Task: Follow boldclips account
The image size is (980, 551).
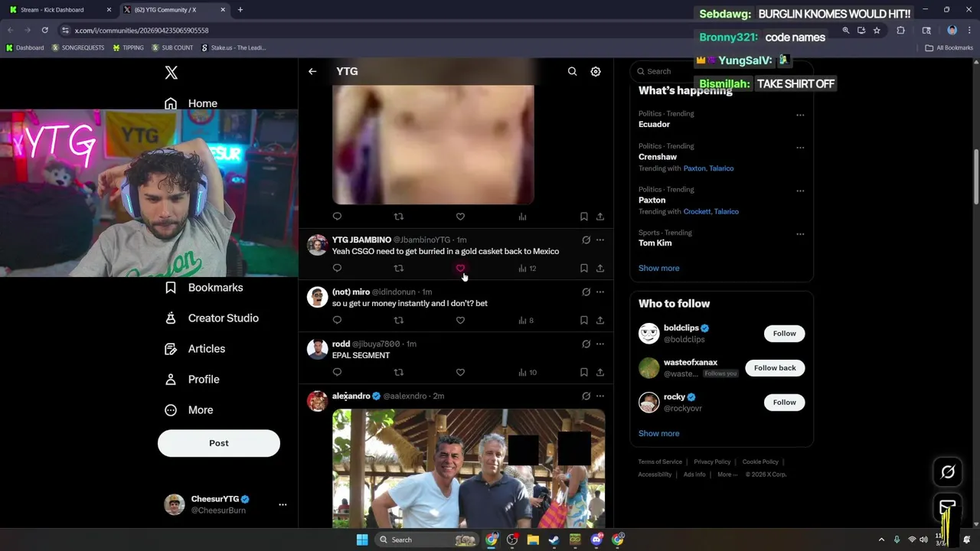Action: point(784,333)
